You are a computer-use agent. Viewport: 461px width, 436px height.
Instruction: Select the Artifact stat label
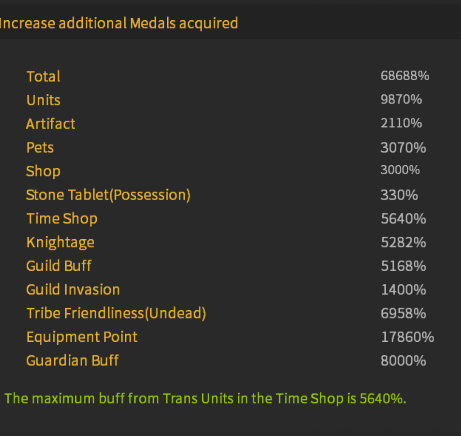[x=51, y=124]
